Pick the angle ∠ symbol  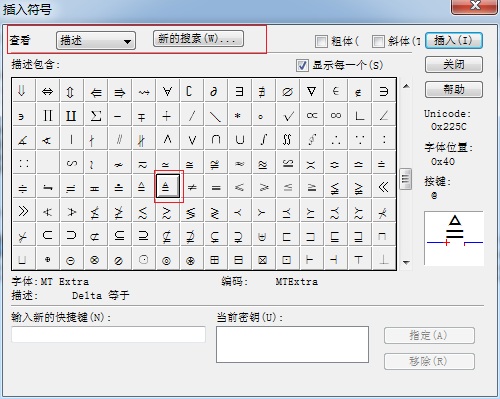click(x=383, y=115)
